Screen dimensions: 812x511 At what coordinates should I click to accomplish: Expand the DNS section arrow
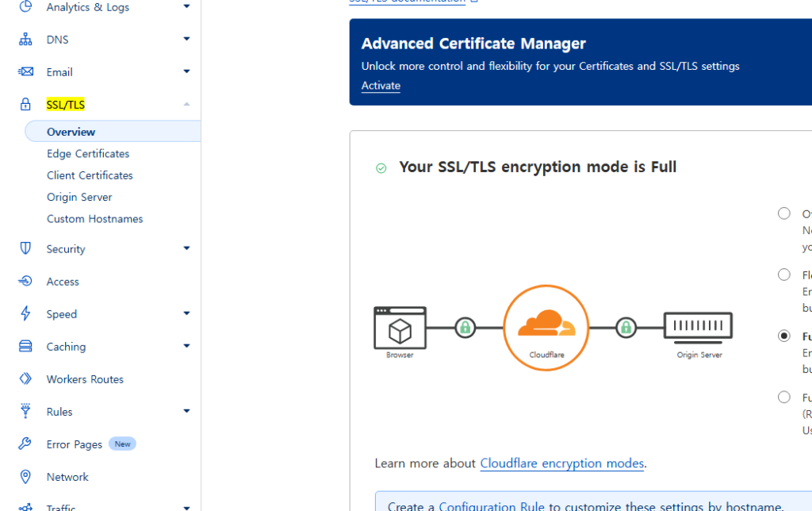pos(186,39)
